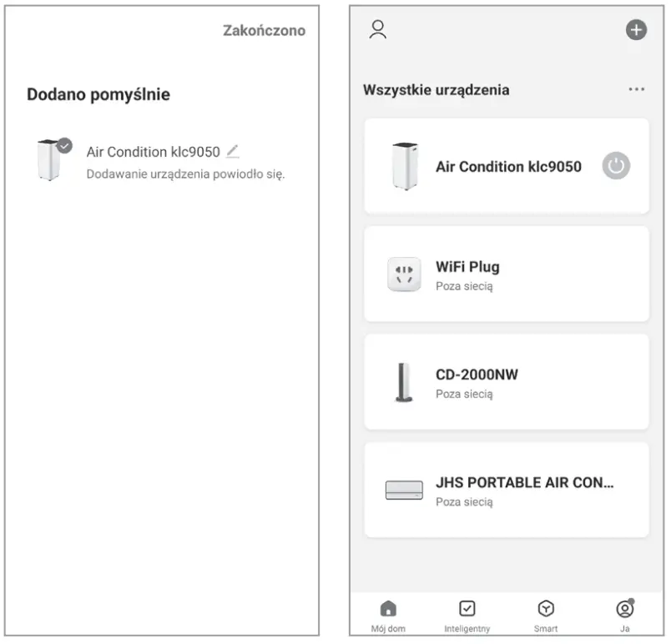
Task: Click the pencil edit icon beside device name
Action: [232, 151]
